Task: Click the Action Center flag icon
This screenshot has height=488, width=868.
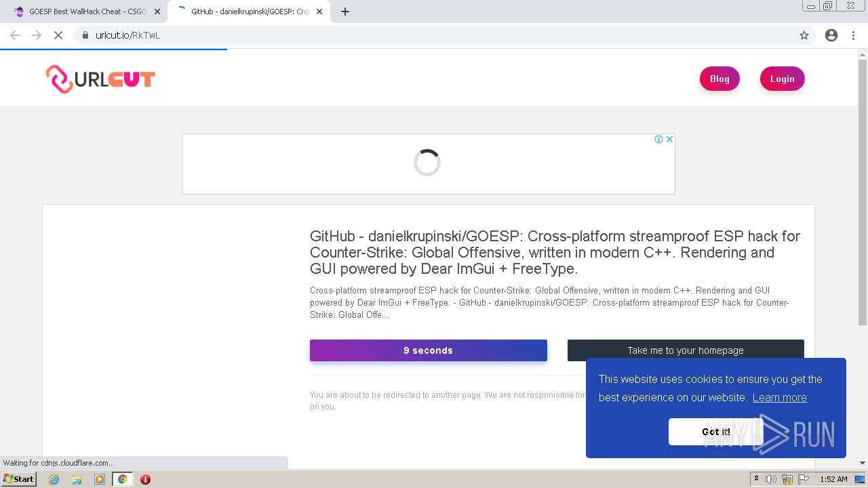Action: [803, 479]
